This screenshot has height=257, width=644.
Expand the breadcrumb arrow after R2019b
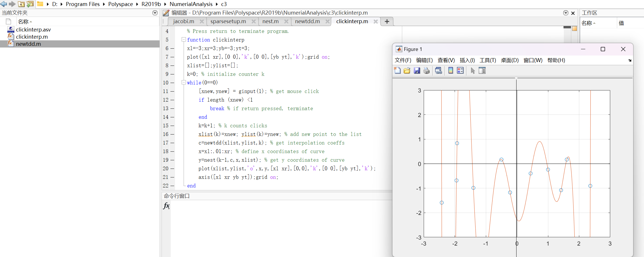click(165, 4)
